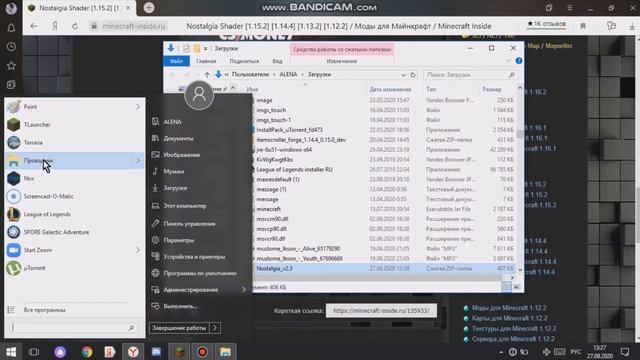The image size is (640, 360).
Task: Open Карты для Minecraft 1.12.2 link
Action: 509,318
